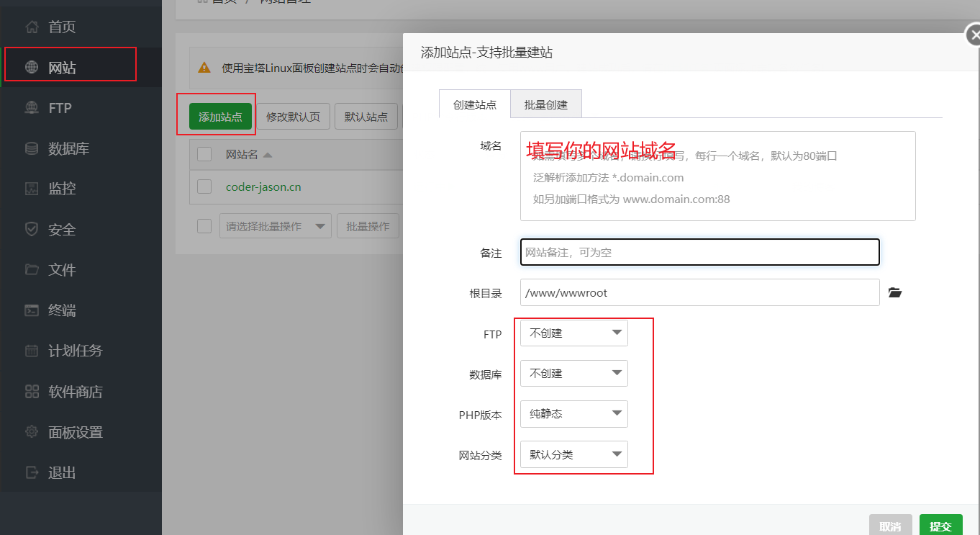Click the orange warning icon in the notice bar
The image size is (980, 535).
(204, 68)
